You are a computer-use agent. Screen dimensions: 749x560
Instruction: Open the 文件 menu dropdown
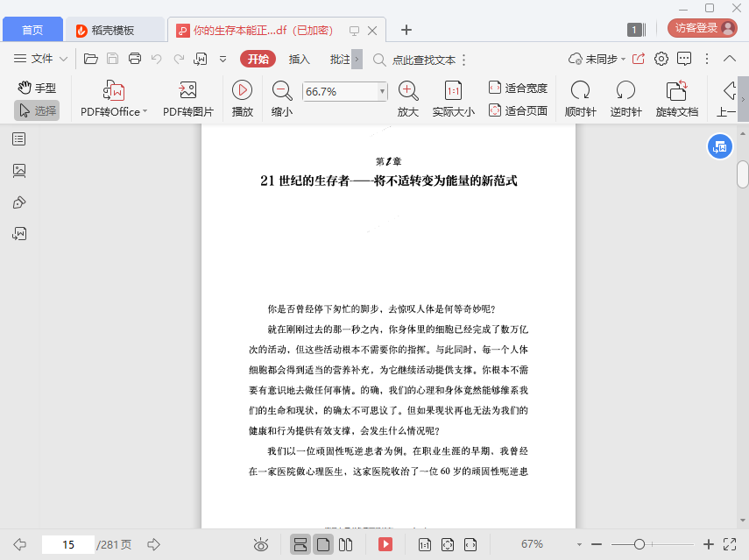tap(41, 59)
